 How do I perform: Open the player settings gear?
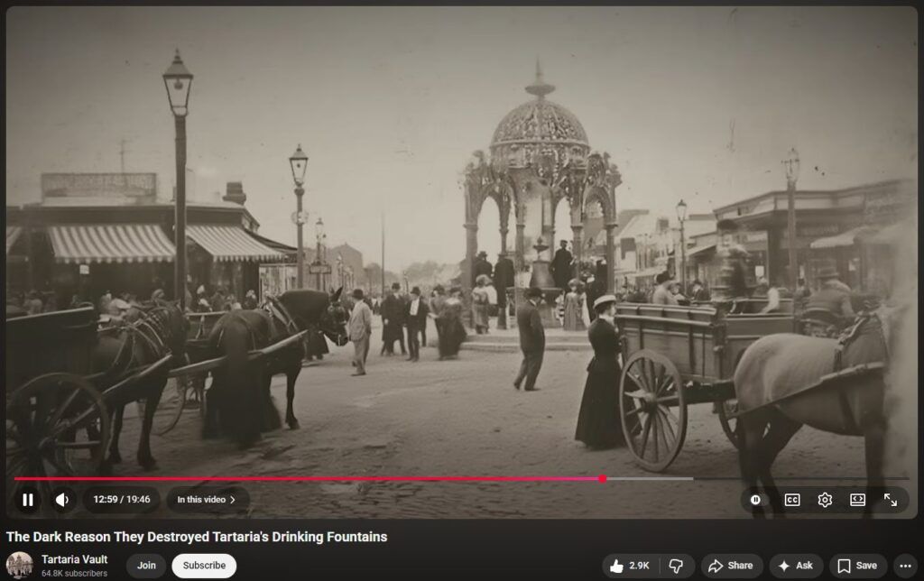point(825,500)
